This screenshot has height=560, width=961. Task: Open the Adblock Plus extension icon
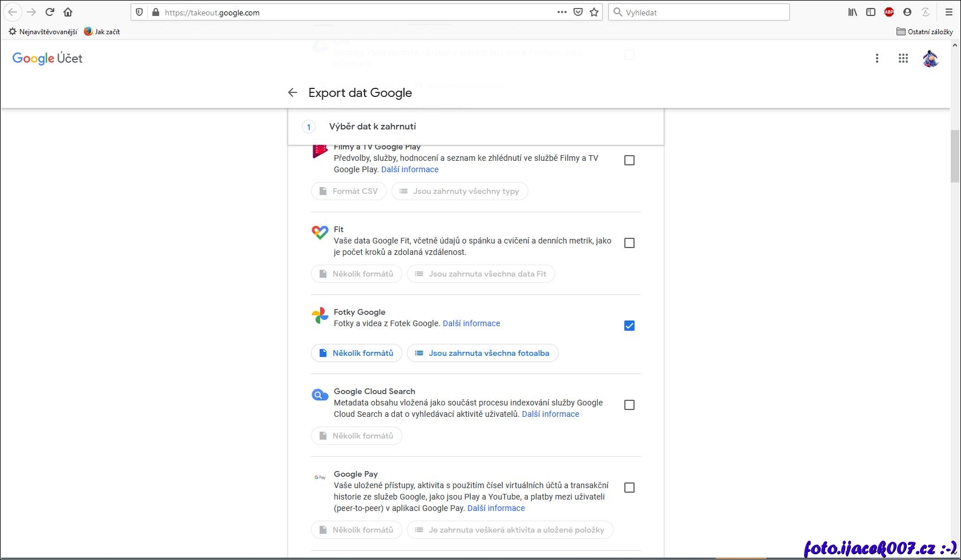889,12
